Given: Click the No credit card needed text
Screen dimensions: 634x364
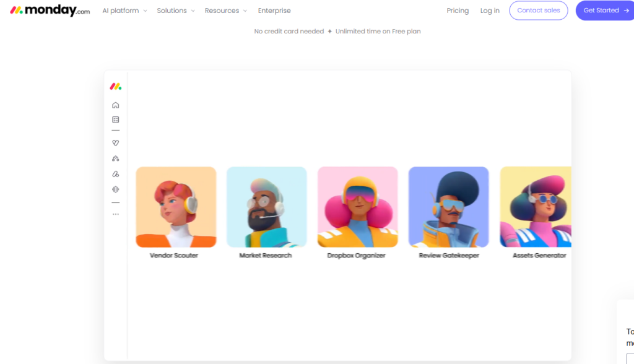Looking at the screenshot, I should (289, 31).
